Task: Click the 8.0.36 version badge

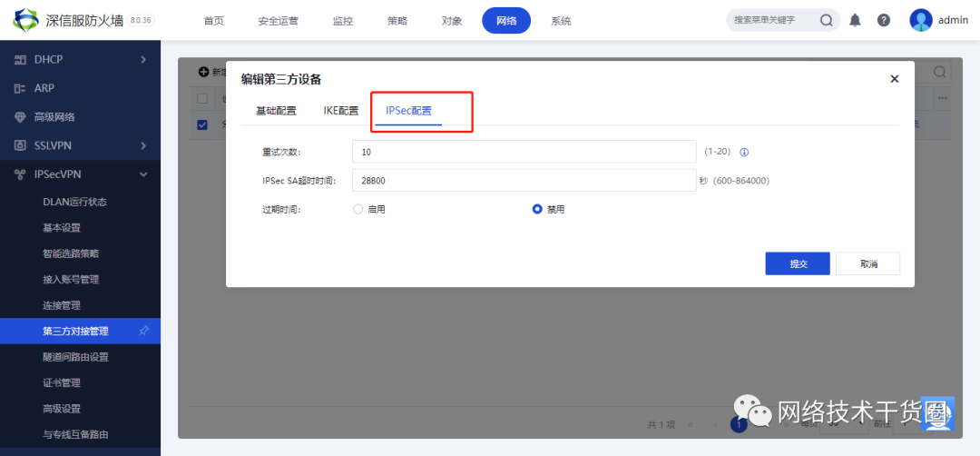Action: point(141,20)
